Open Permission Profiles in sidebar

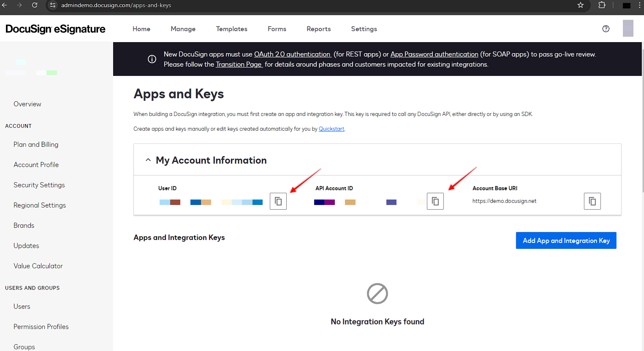[x=41, y=327]
